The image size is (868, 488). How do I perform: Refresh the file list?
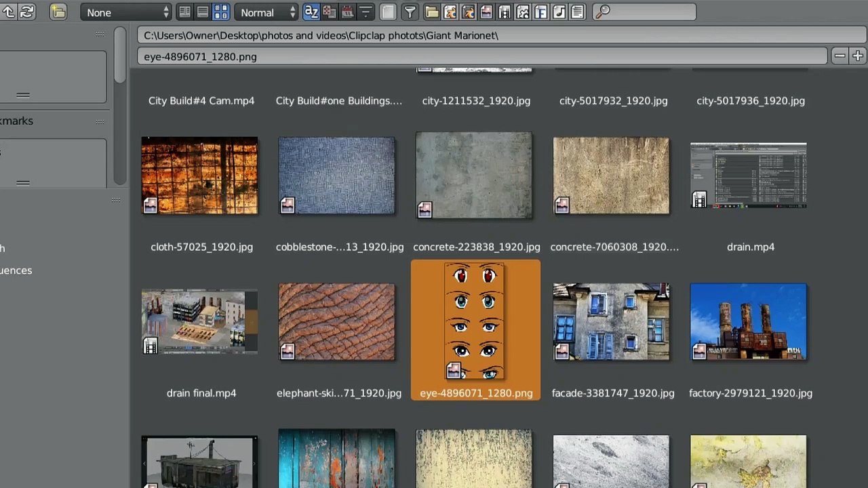tap(26, 12)
